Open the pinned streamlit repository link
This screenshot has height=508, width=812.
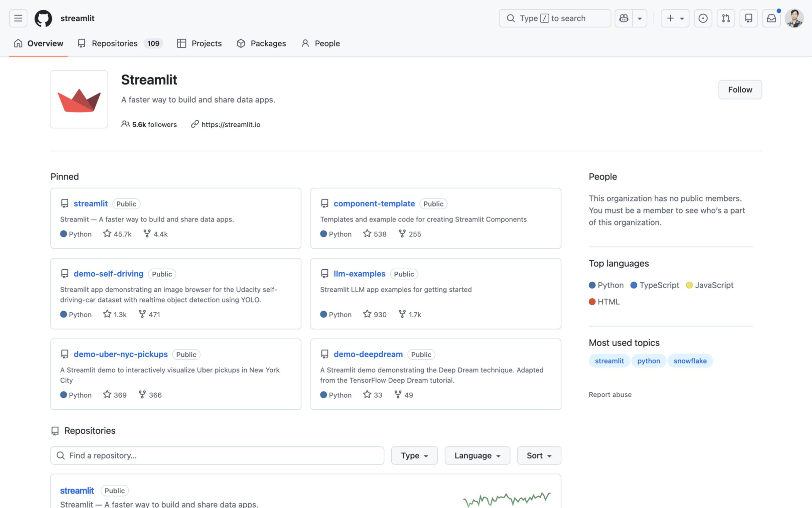coord(91,203)
